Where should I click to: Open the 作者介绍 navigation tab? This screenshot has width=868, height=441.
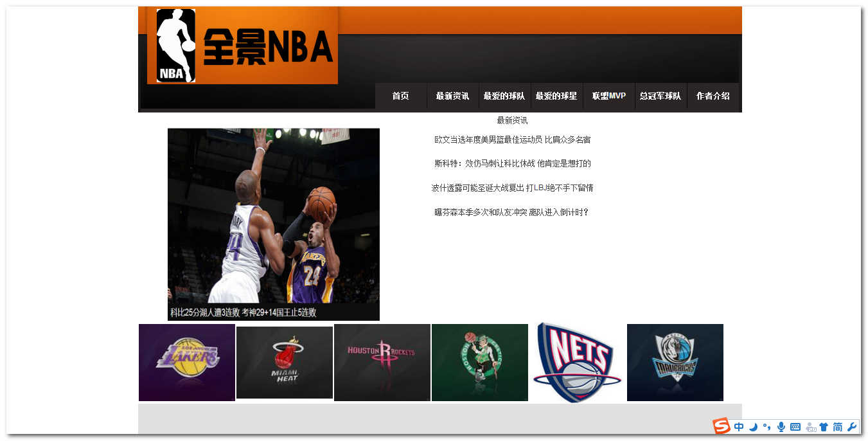(713, 96)
